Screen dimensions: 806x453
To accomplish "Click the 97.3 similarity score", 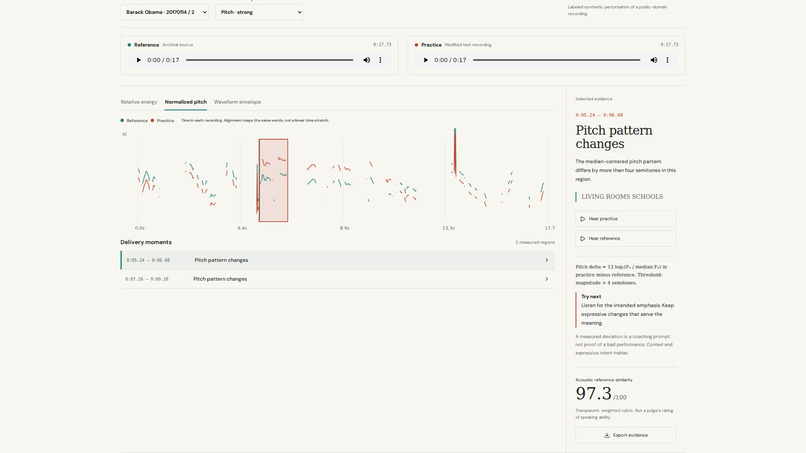I will (x=593, y=394).
